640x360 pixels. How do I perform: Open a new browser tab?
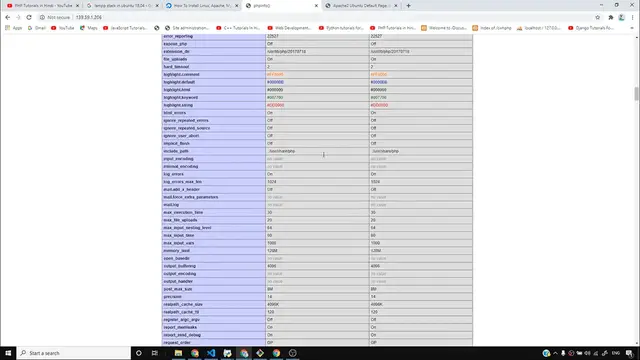click(408, 6)
